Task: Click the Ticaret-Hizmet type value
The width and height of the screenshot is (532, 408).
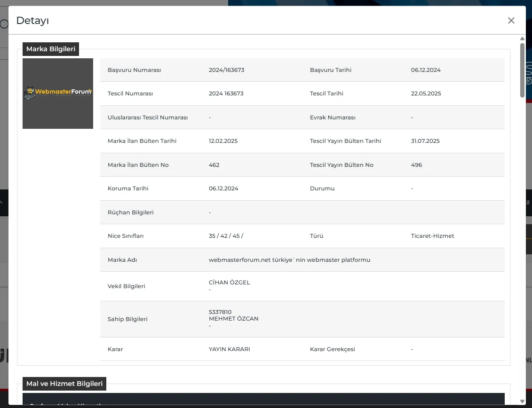Action: click(432, 236)
